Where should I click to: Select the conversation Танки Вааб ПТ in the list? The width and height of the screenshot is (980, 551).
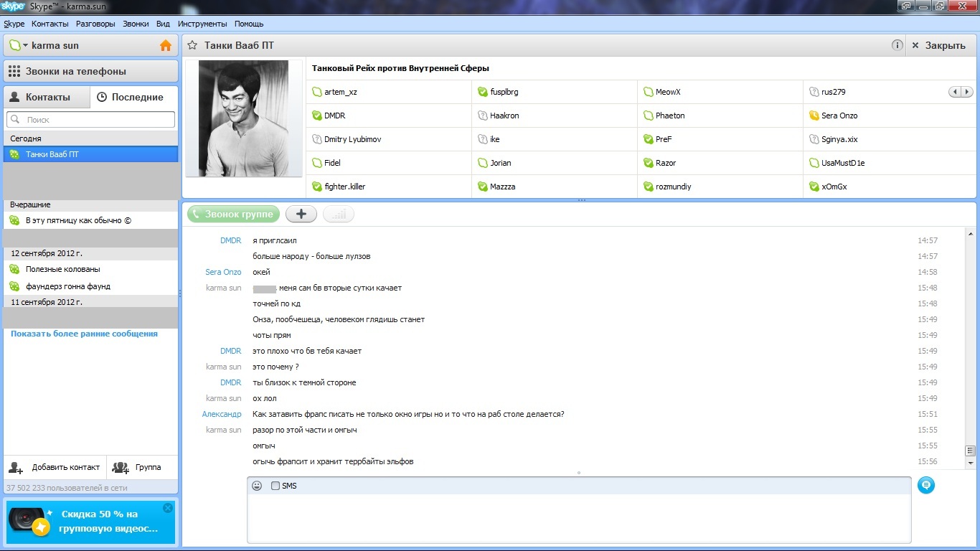click(90, 154)
